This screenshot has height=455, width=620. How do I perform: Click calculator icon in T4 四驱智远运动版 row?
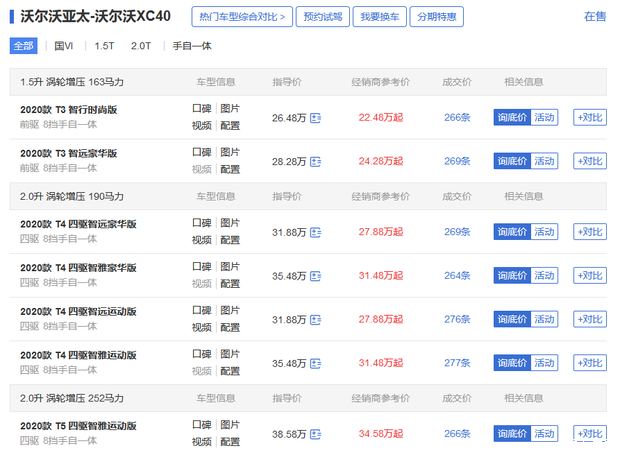[x=315, y=319]
